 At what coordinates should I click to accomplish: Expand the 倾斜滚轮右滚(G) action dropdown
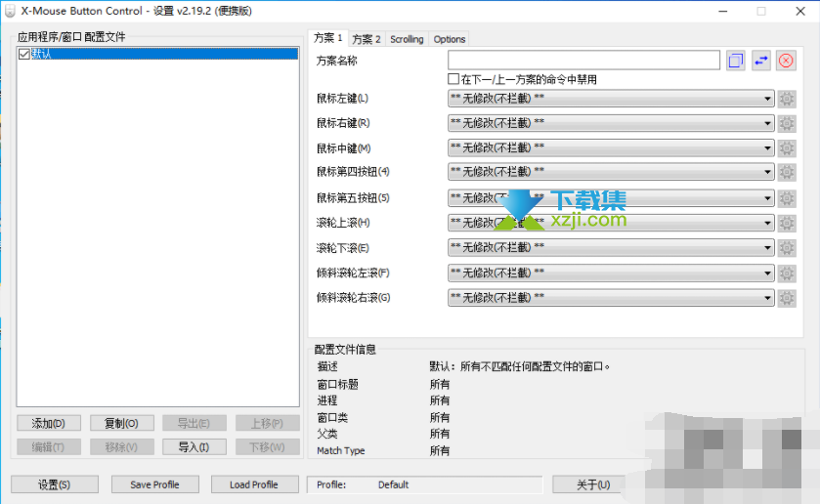[x=611, y=298]
